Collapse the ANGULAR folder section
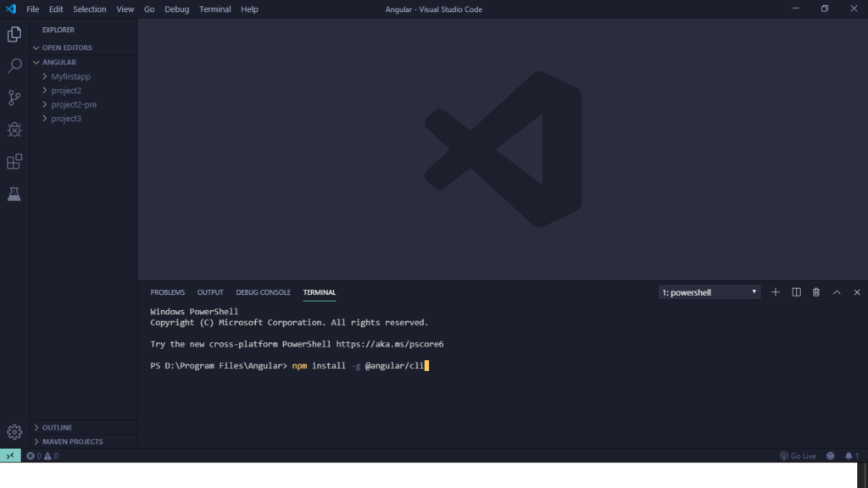This screenshot has width=868, height=488. click(x=84, y=62)
